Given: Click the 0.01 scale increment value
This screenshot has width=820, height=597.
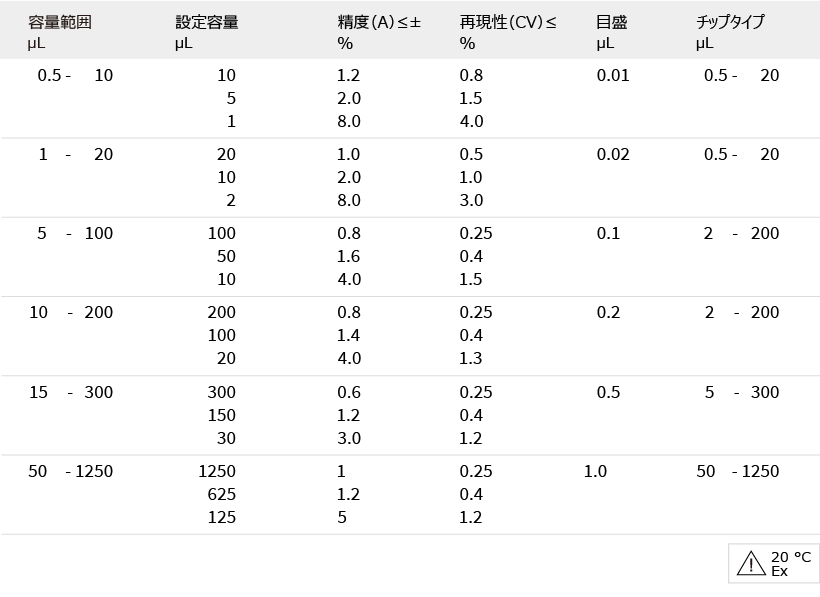Looking at the screenshot, I should [x=613, y=75].
